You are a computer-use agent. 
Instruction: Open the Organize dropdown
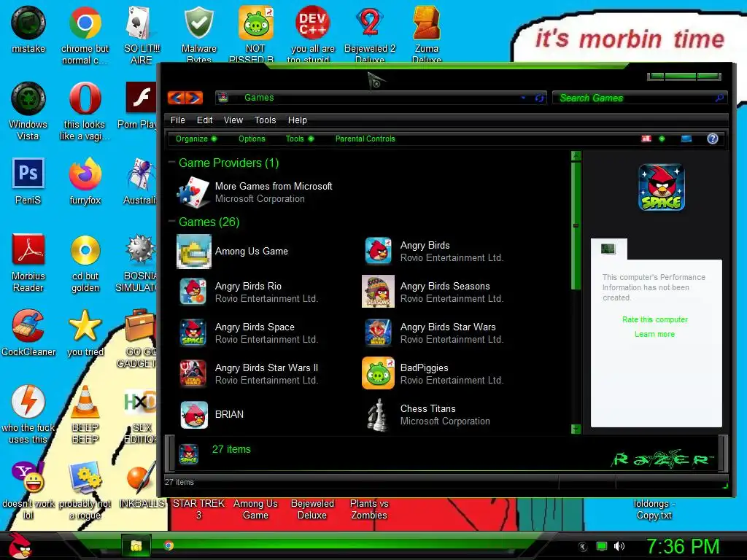196,139
